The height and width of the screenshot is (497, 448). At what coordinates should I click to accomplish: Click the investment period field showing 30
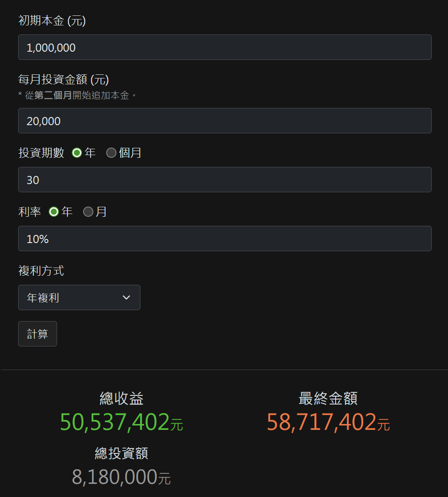click(225, 180)
